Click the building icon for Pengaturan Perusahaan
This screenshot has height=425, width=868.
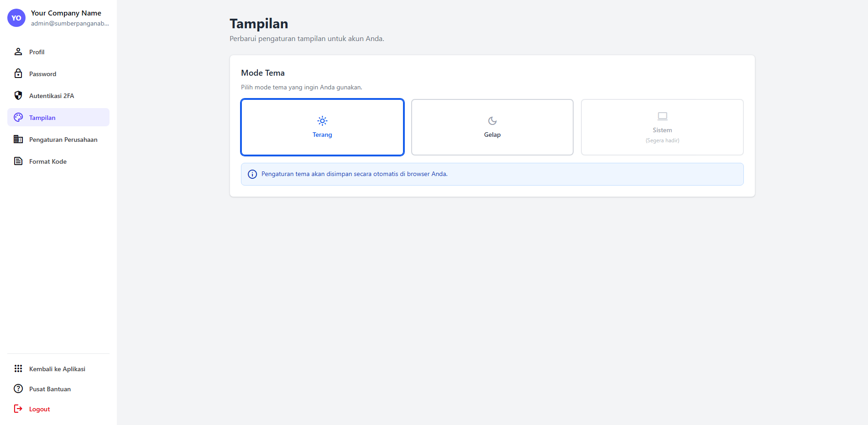[x=18, y=139]
